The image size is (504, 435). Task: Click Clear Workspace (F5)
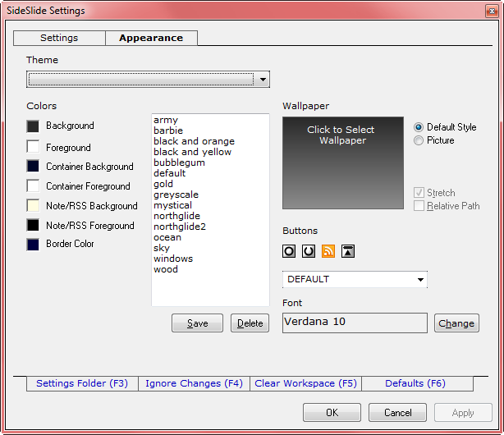pyautogui.click(x=305, y=383)
